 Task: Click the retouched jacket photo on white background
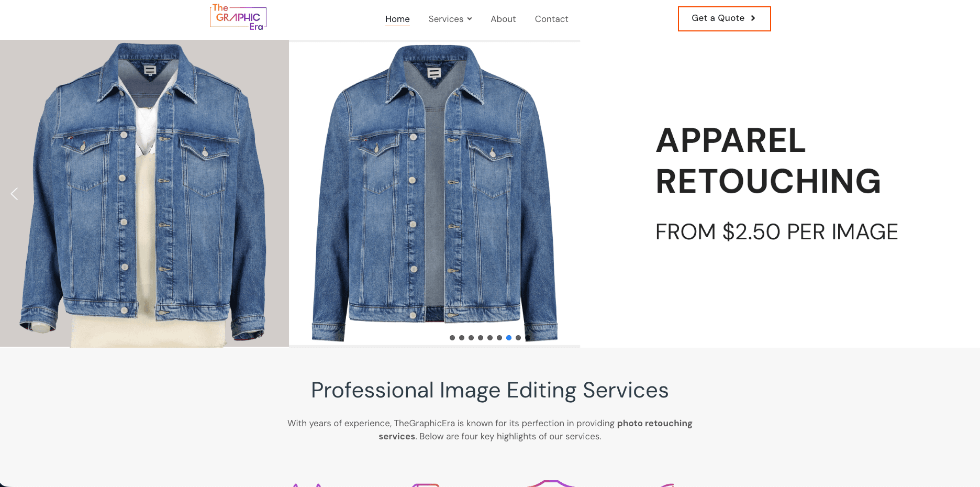point(435,193)
